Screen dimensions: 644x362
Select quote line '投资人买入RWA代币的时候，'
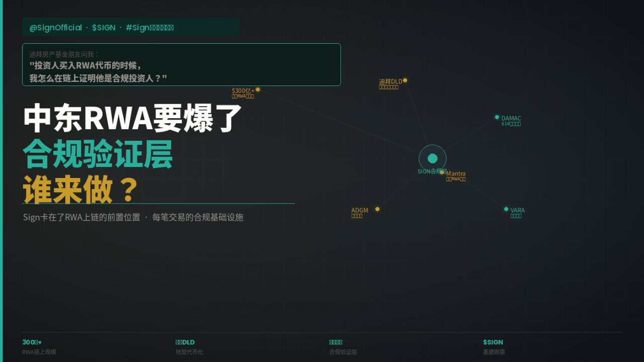point(86,65)
